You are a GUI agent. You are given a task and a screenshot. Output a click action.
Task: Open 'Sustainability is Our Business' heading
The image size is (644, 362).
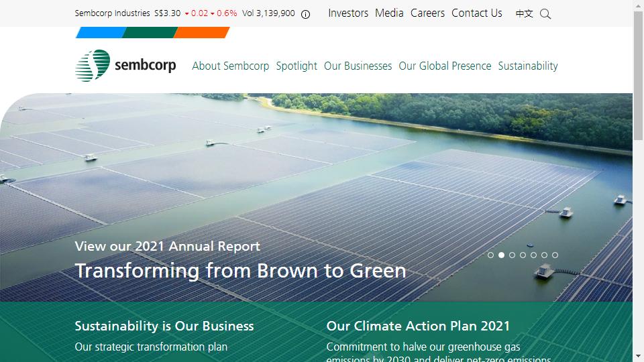tap(164, 326)
